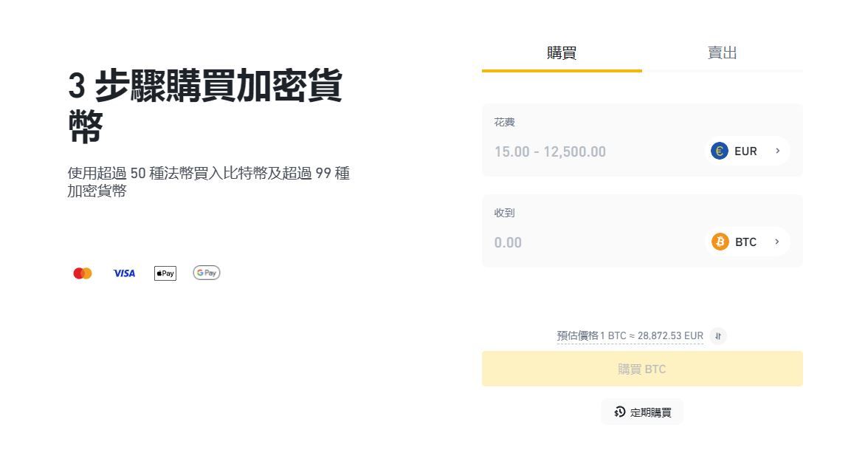The width and height of the screenshot is (868, 464).
Task: Expand the chevron next to EUR
Action: click(778, 151)
